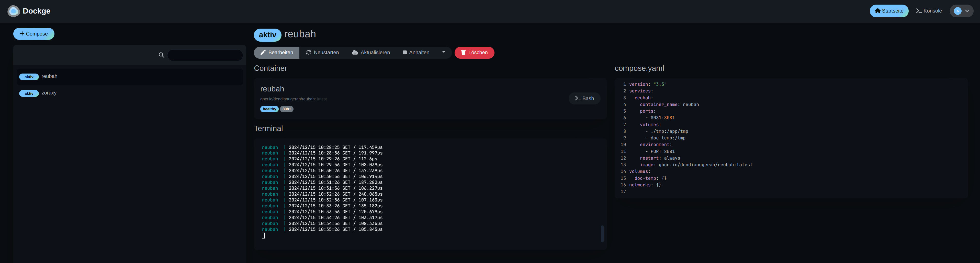Open the extra actions dropdown caret
Screen dimensions: 980x263
tap(444, 52)
